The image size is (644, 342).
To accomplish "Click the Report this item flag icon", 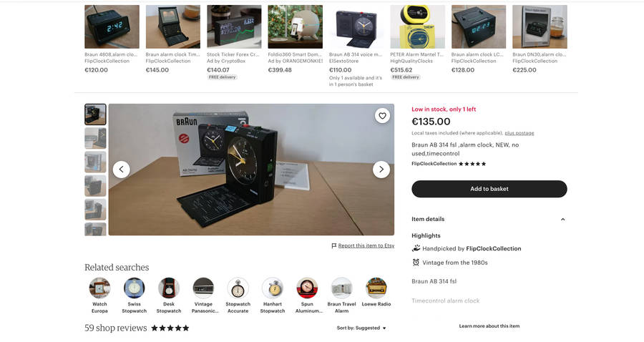I will 334,246.
